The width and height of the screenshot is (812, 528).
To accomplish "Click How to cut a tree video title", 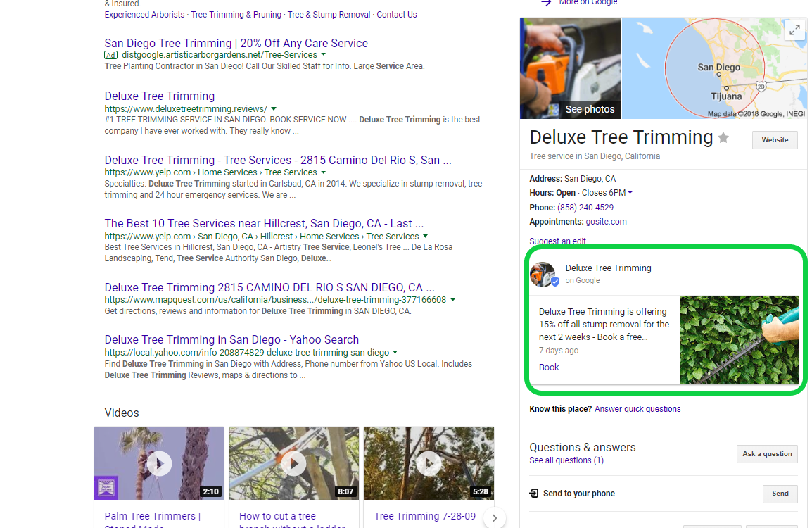I will [x=292, y=519].
